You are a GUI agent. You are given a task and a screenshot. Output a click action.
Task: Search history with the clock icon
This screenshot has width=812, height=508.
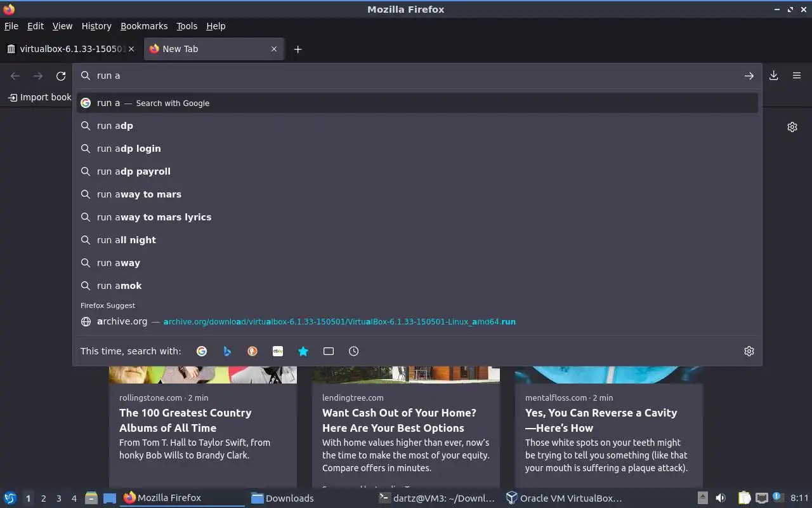[x=354, y=351]
